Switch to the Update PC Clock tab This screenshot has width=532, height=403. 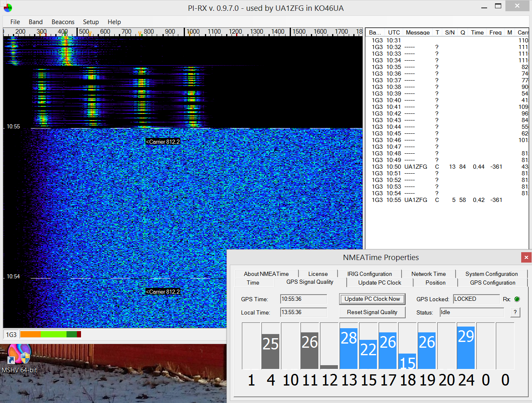[x=379, y=283]
